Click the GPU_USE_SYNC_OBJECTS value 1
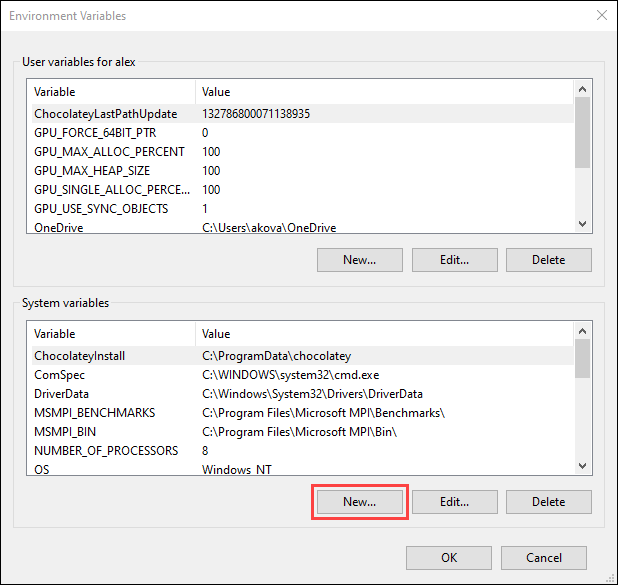Screen dimensions: 618x585 (x=205, y=209)
